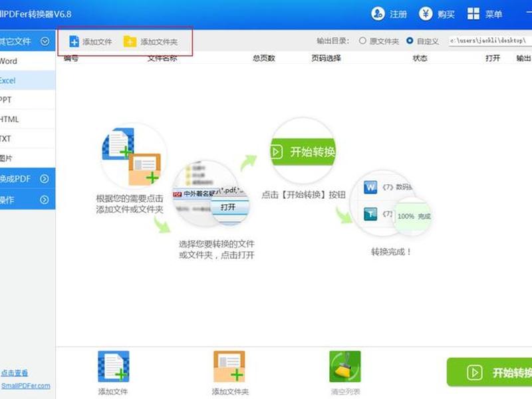Click the 点击查看 link
The height and width of the screenshot is (399, 532).
(14, 373)
